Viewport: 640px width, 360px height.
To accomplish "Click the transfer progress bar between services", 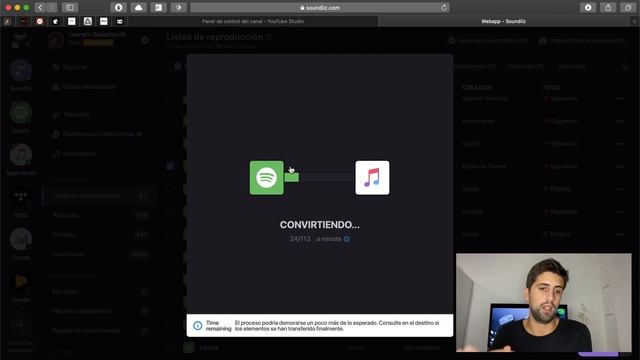I will pos(320,178).
